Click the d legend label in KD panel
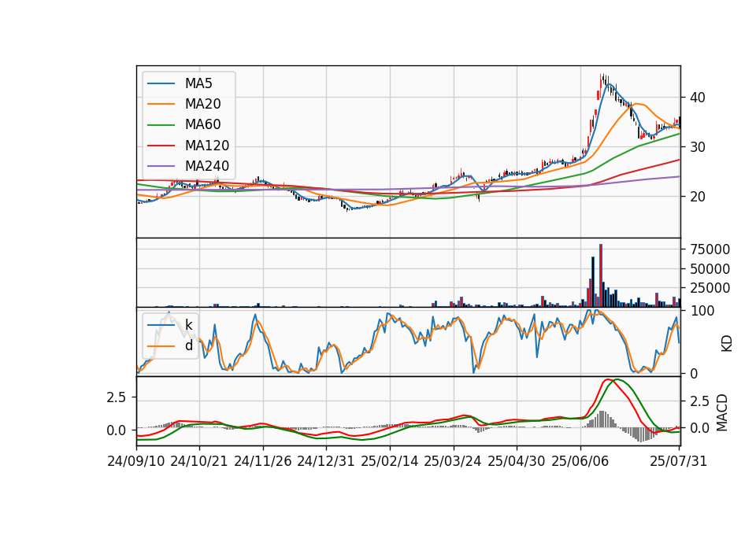The width and height of the screenshot is (756, 543). click(x=189, y=345)
